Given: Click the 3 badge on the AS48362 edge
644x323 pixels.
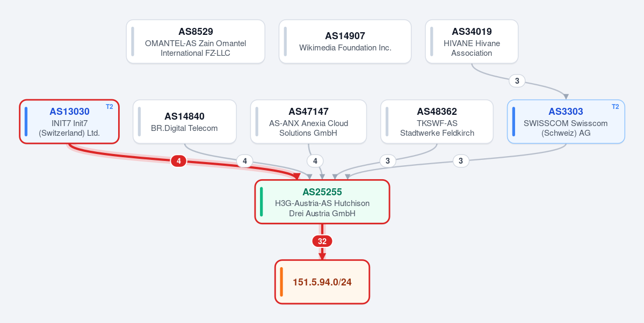Looking at the screenshot, I should tap(387, 161).
